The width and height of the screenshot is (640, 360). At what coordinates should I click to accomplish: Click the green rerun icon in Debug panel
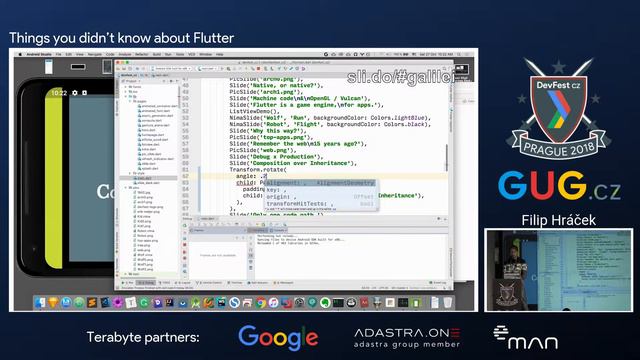click(184, 225)
